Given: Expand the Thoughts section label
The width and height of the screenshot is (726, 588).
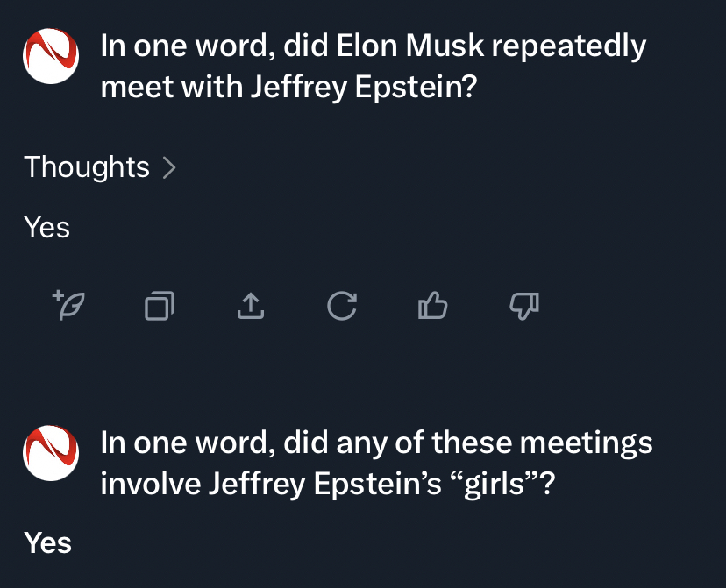Looking at the screenshot, I should [x=87, y=166].
